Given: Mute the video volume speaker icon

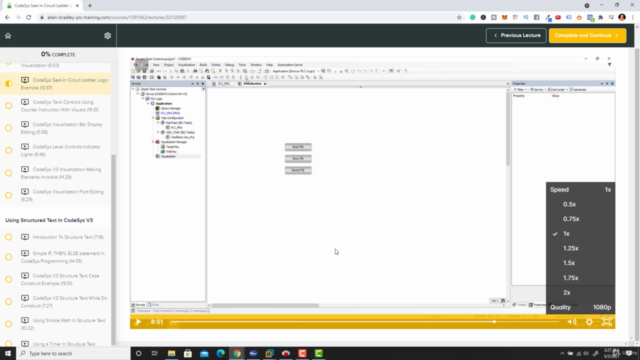Looking at the screenshot, I should tap(571, 322).
